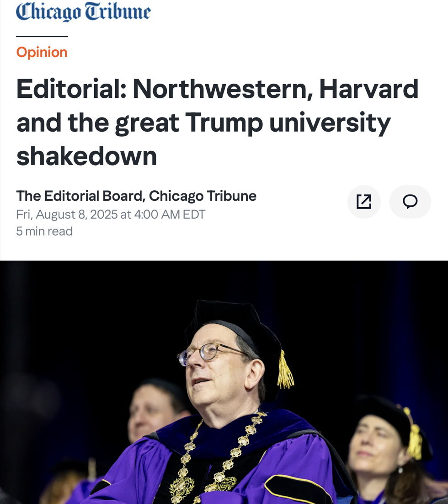Click the Fri, August 8, 2025 timestamp

pyautogui.click(x=111, y=214)
